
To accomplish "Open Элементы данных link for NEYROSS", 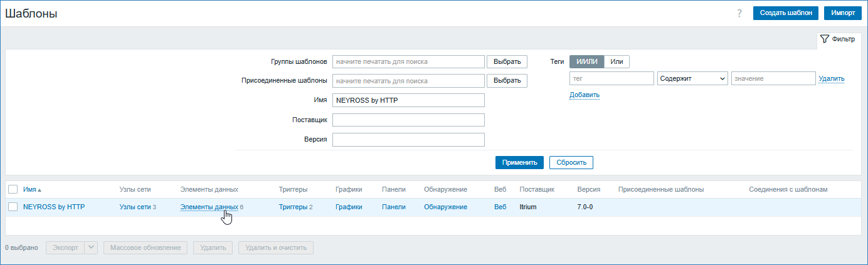I will tap(209, 207).
